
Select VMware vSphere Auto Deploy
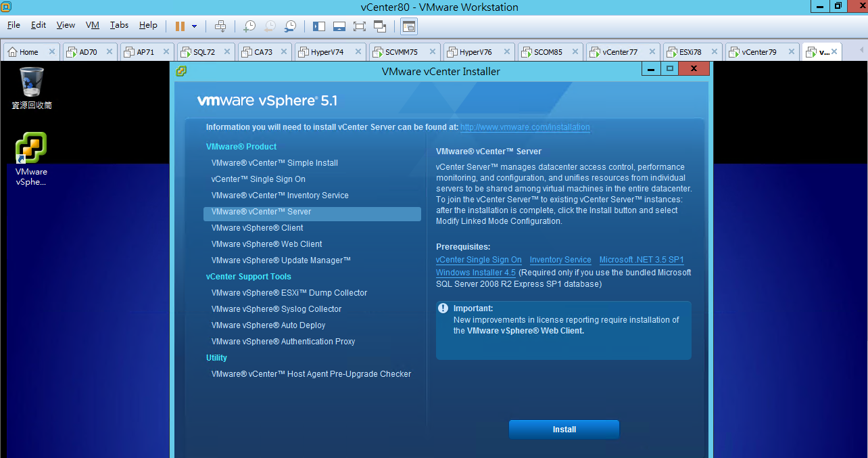click(268, 325)
